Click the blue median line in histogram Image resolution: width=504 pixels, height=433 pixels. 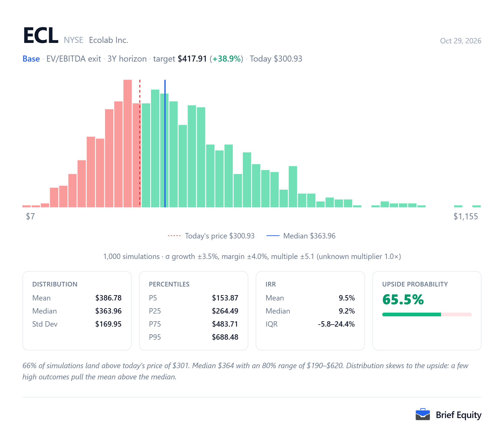165,143
